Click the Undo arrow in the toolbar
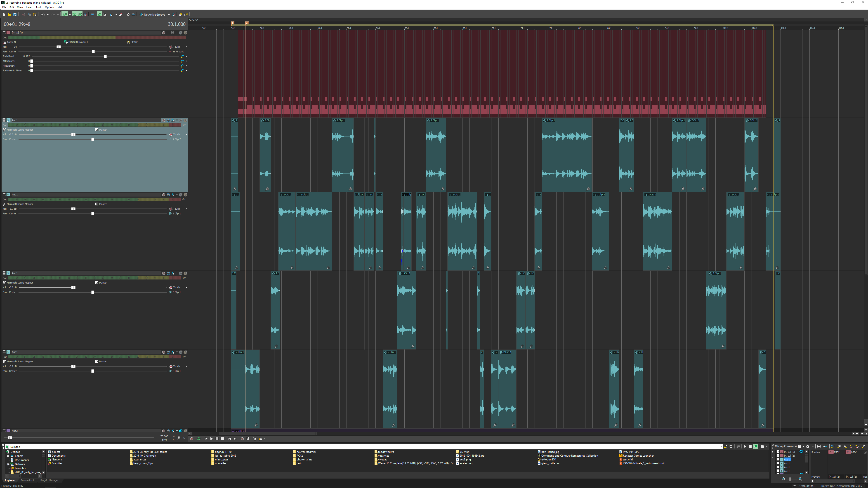 [x=43, y=14]
